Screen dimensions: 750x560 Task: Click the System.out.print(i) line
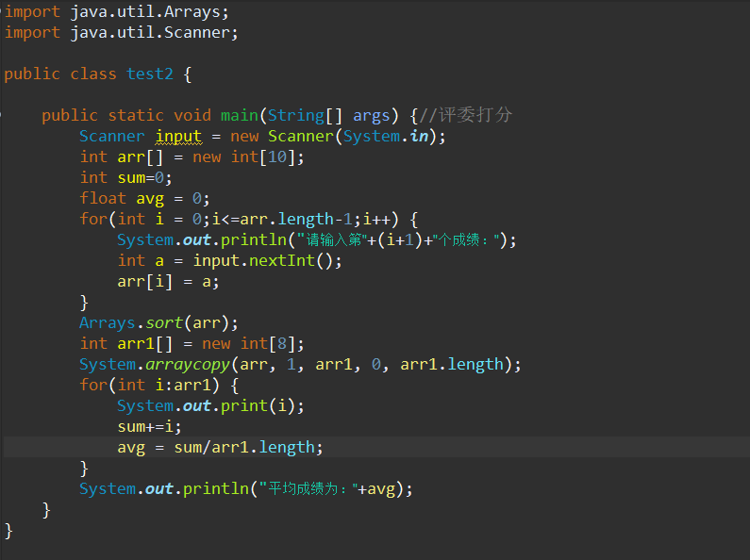click(210, 406)
